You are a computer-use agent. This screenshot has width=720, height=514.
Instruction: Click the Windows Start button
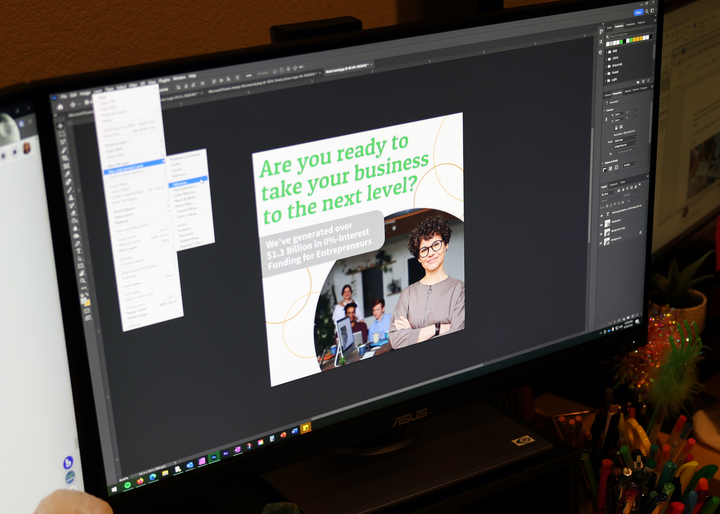[114, 489]
